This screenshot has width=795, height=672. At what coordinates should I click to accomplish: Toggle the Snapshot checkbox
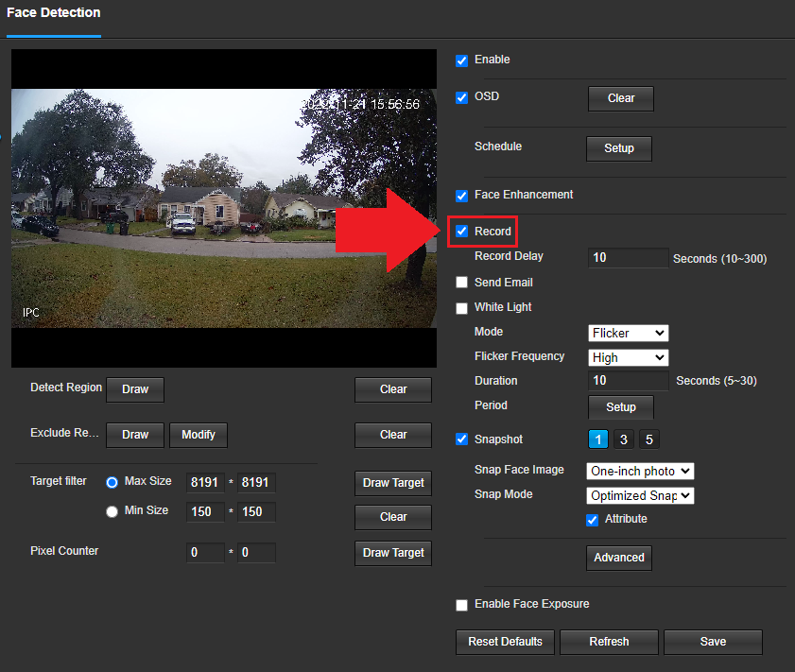pyautogui.click(x=461, y=439)
